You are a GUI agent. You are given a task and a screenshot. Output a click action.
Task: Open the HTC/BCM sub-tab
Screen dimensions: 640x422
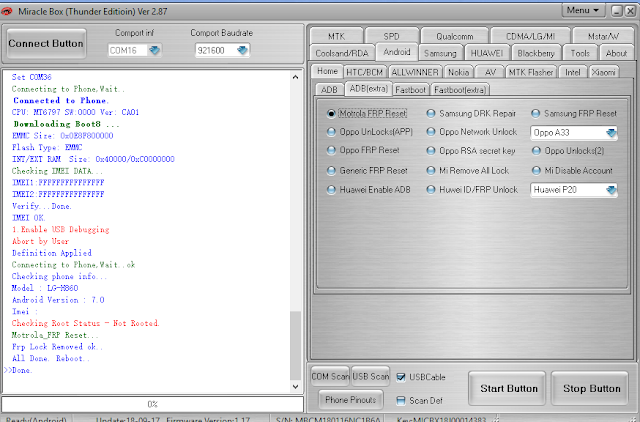364,72
